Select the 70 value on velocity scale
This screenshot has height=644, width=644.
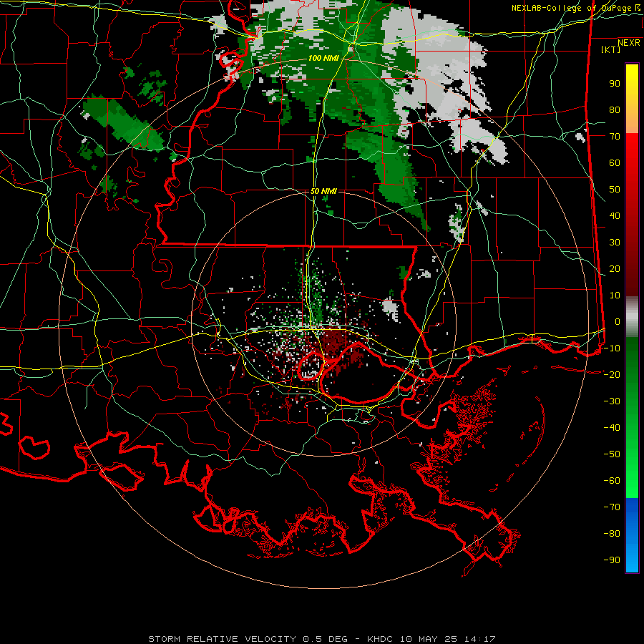point(615,137)
